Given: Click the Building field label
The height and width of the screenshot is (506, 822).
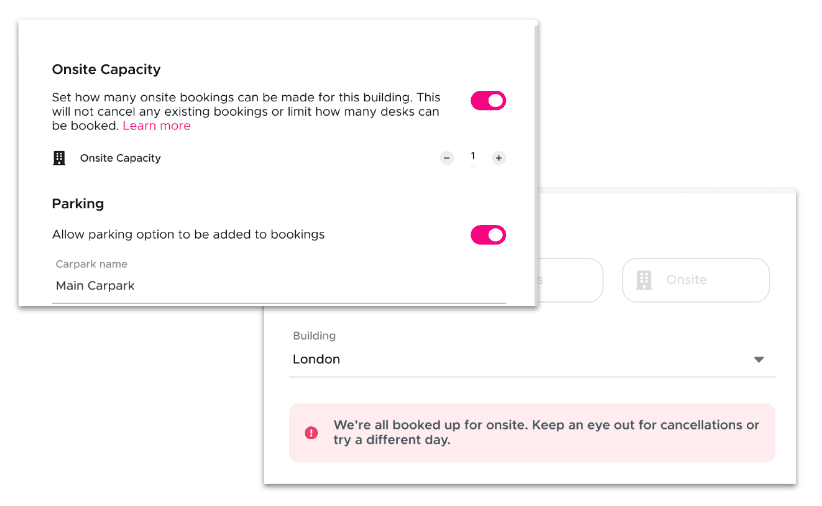Looking at the screenshot, I should [314, 336].
